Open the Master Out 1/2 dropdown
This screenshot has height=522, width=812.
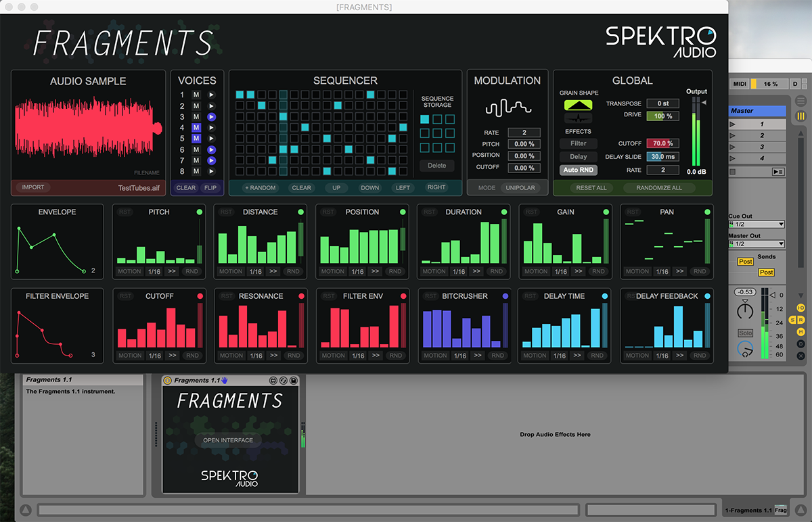click(756, 243)
